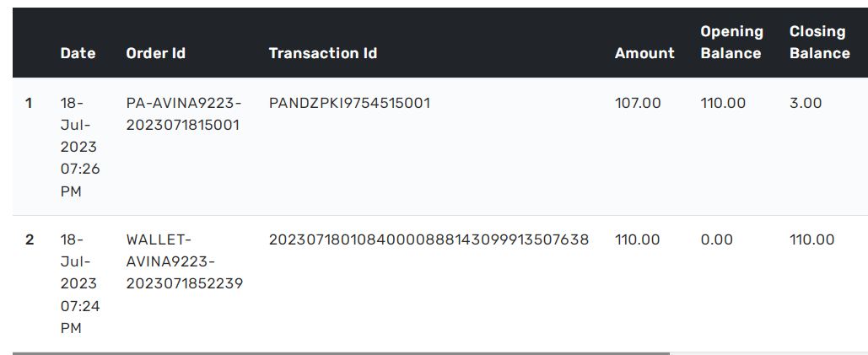Click first row's opening balance 110.00
Screen dimensions: 868x355
point(723,103)
